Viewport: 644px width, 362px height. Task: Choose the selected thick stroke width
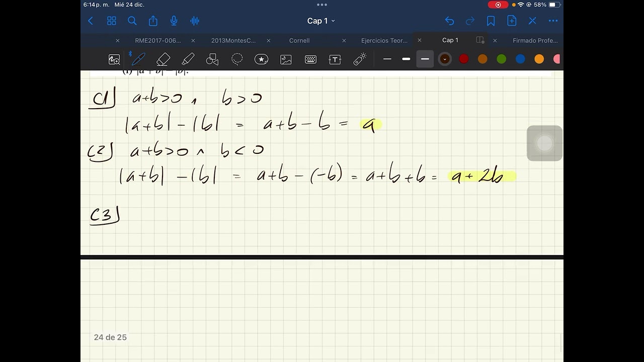tap(425, 59)
